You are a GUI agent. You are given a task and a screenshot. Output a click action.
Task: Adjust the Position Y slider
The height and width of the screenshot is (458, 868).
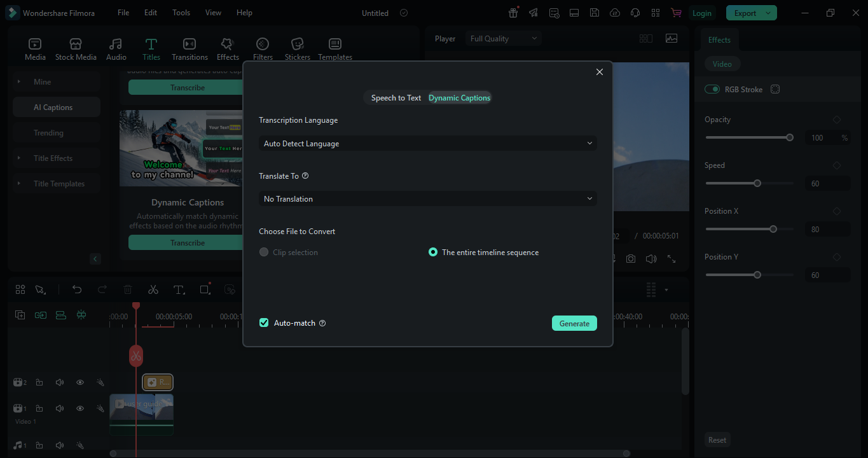[750, 275]
